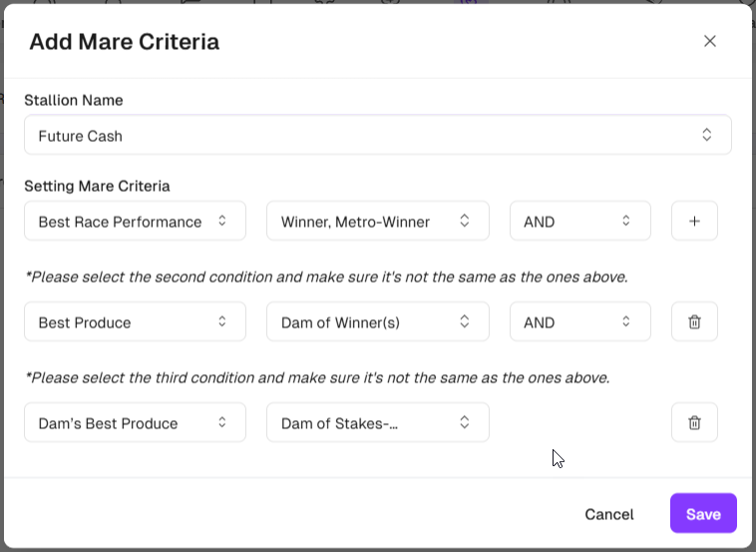
Task: Click the Cancel button
Action: point(608,514)
